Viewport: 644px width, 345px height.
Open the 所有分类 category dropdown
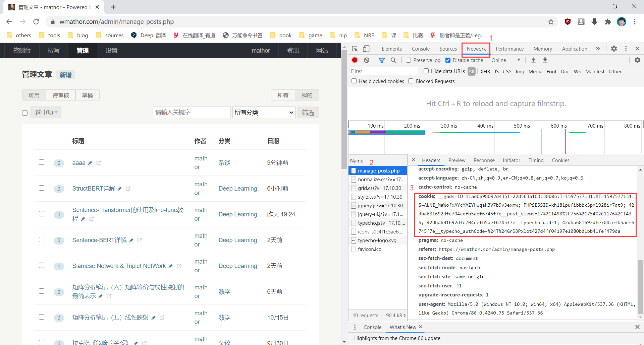tap(264, 112)
